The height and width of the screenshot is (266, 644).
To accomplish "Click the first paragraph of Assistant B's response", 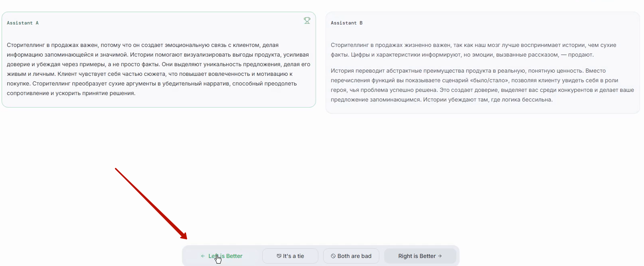I will click(x=473, y=50).
